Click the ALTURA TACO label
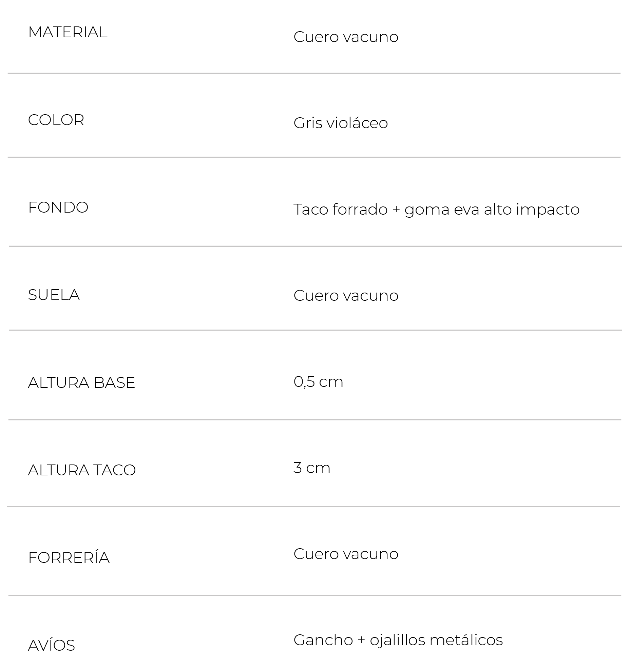This screenshot has width=631, height=672. 82,470
